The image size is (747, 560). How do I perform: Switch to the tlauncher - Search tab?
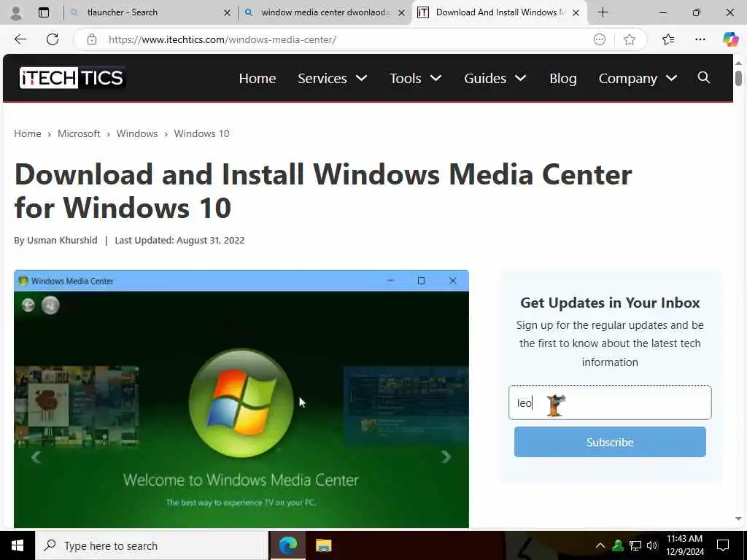(150, 13)
